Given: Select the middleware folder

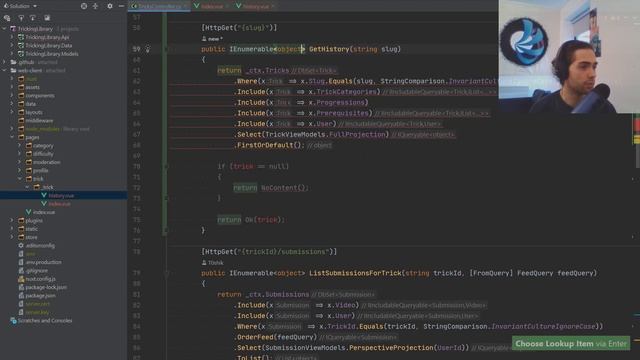Looking at the screenshot, I should coord(36,120).
